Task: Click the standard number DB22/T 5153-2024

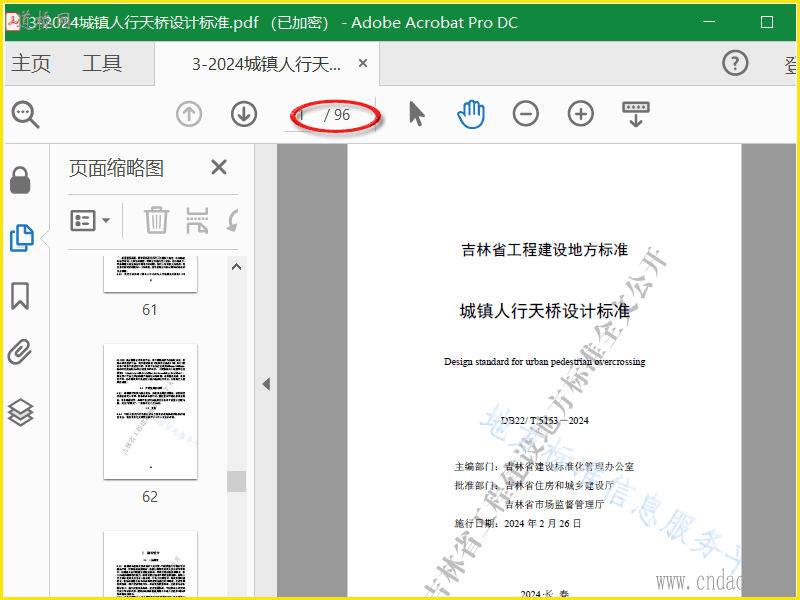Action: pos(544,421)
